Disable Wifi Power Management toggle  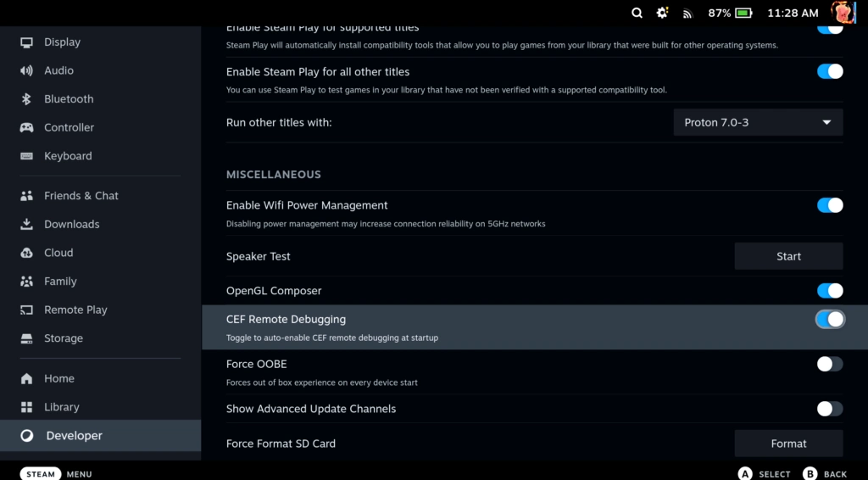click(x=830, y=205)
